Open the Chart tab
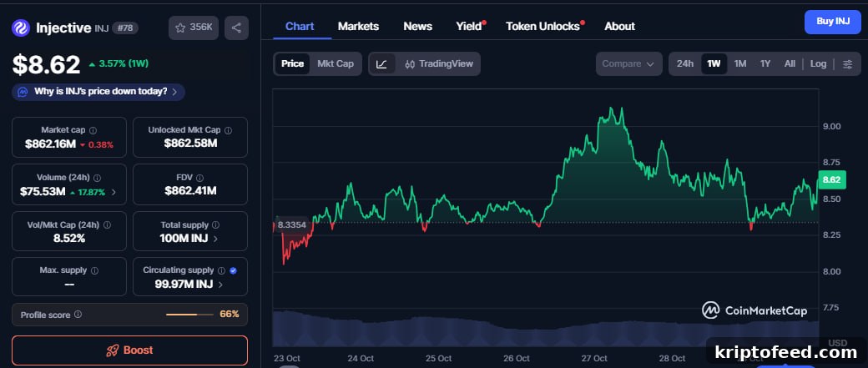The width and height of the screenshot is (868, 368). pyautogui.click(x=300, y=26)
